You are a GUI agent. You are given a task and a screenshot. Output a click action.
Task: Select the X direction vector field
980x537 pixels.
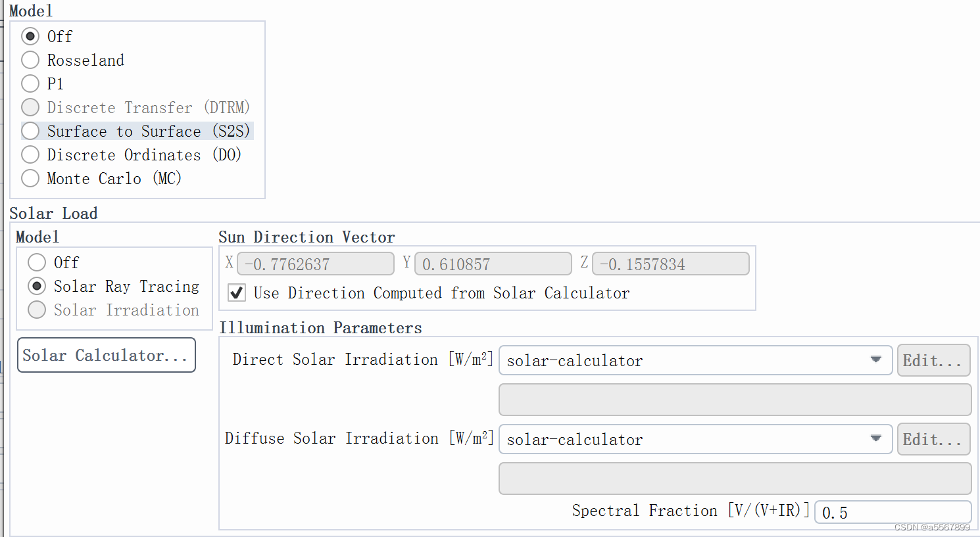[315, 264]
